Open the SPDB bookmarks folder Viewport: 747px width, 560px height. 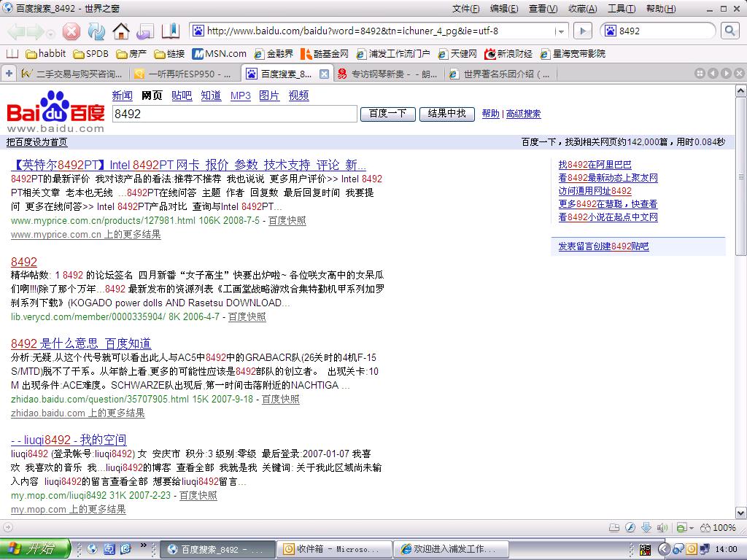click(x=91, y=54)
